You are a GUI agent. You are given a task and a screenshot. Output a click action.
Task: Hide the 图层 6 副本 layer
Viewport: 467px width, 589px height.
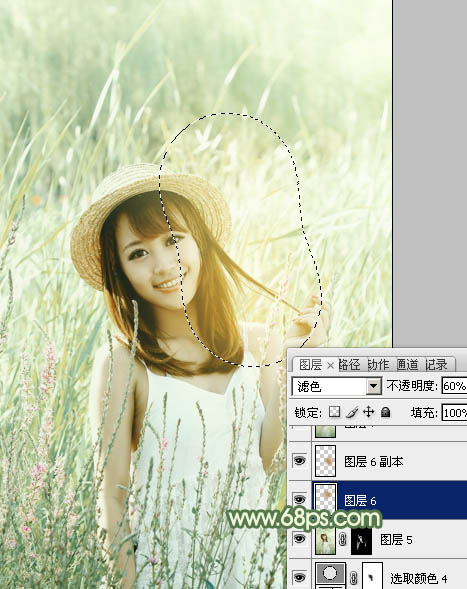pos(299,460)
